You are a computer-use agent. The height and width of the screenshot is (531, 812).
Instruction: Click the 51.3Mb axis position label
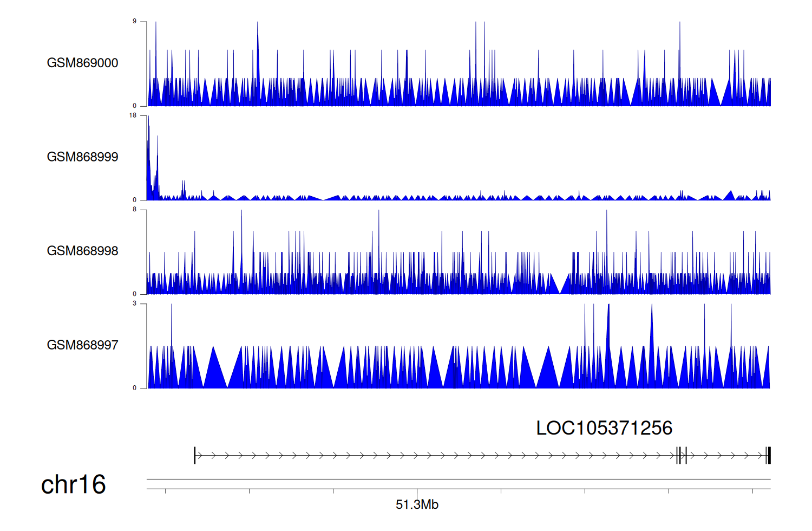[x=417, y=504]
